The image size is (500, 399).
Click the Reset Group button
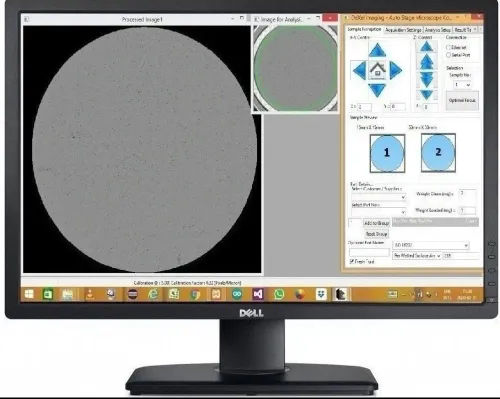(376, 234)
